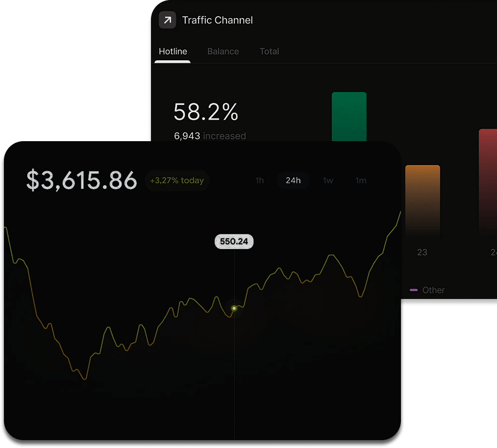The image size is (497, 448).
Task: Select the highlighted data point on line chart
Action: [234, 308]
